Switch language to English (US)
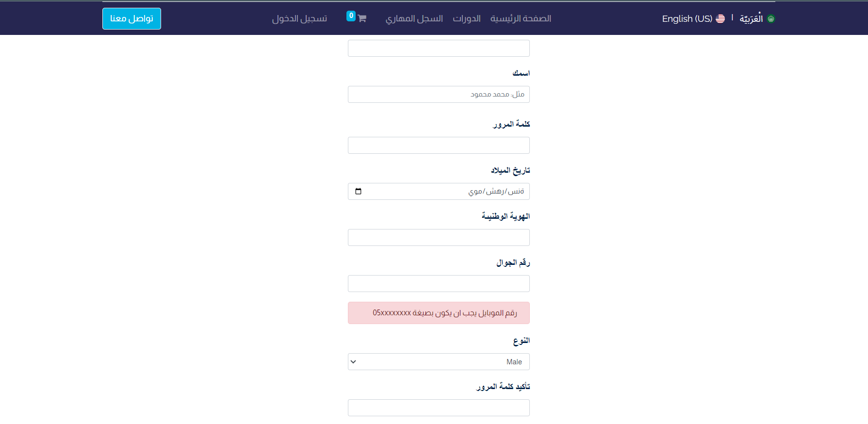 click(687, 18)
